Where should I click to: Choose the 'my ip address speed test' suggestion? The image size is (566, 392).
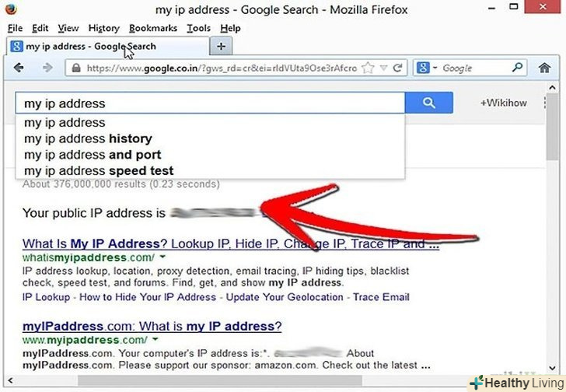point(99,170)
